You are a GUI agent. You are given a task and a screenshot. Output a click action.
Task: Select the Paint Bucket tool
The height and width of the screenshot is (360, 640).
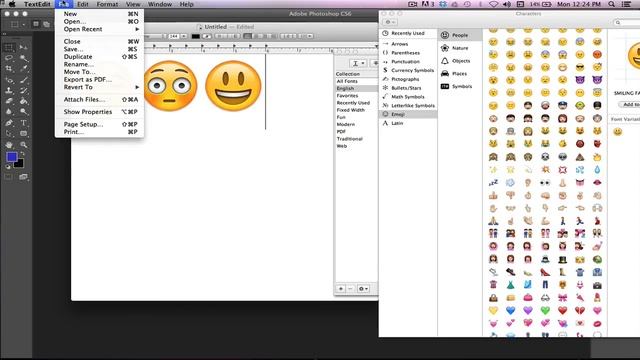[24, 101]
